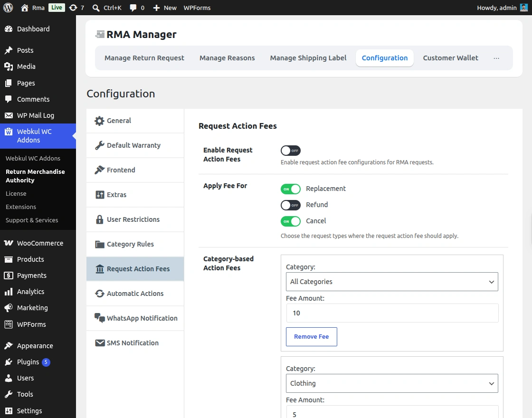Click the Pages icon in sidebar
Viewport: 532px width, 418px height.
pos(9,83)
